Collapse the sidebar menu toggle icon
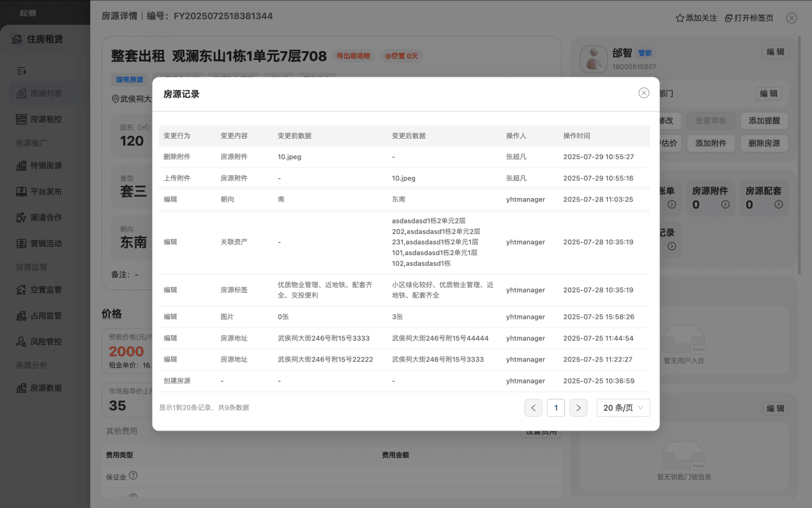Screen dimensions: 812x508 [21, 70]
